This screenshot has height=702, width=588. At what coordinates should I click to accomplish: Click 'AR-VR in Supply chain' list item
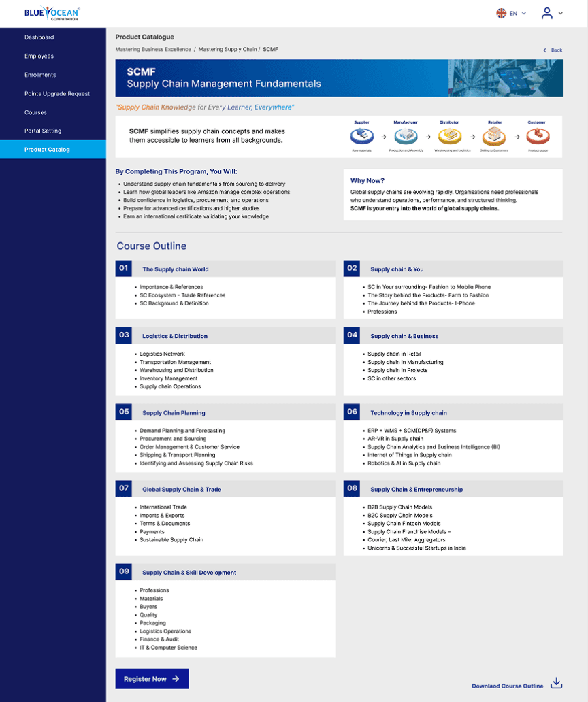tap(395, 439)
